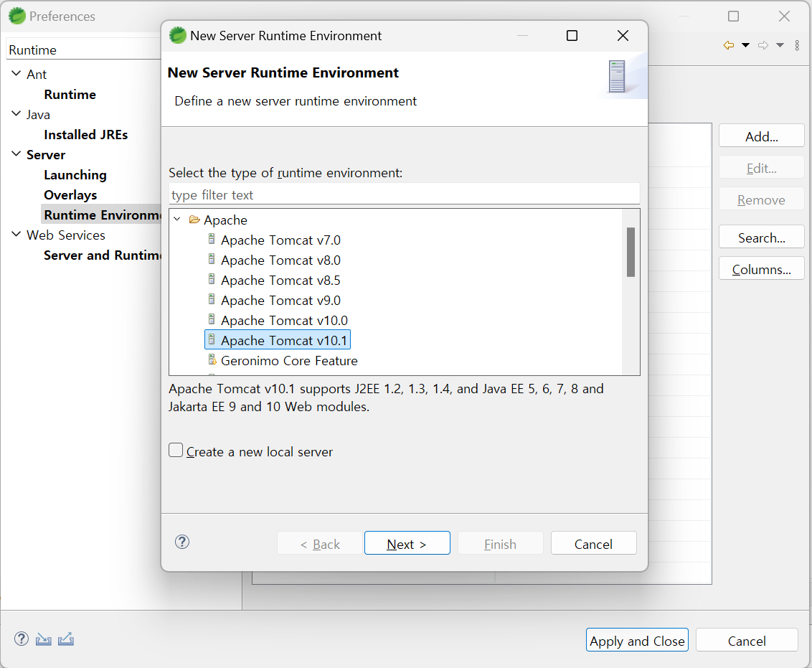The width and height of the screenshot is (812, 668).
Task: Close the New Server Runtime Environment dialog
Action: (x=623, y=35)
